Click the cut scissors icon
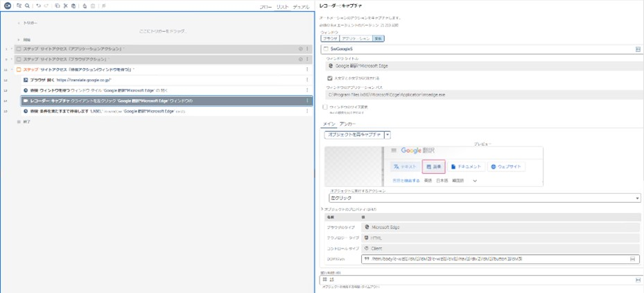Screen dimensions: 644x293 click(65, 6)
